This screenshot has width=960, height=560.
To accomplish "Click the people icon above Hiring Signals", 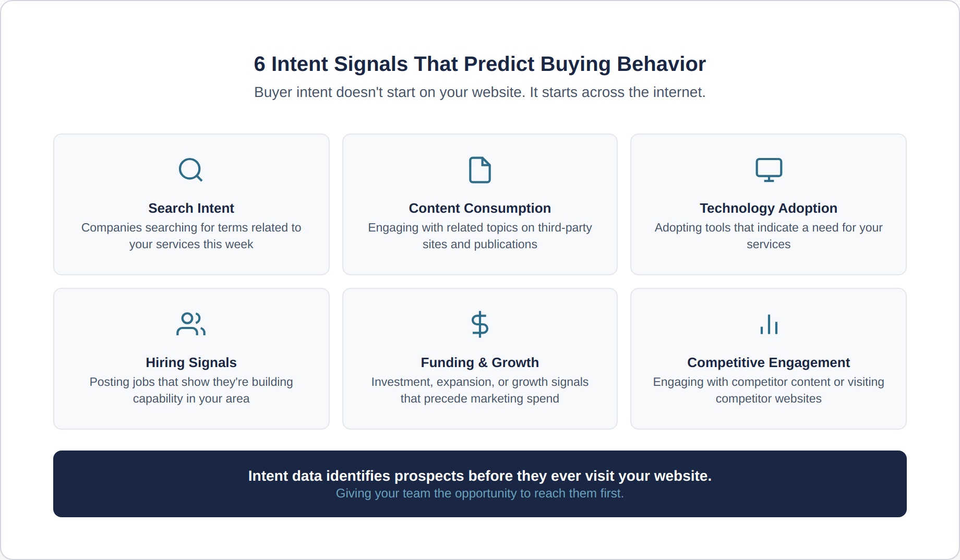I will (191, 324).
